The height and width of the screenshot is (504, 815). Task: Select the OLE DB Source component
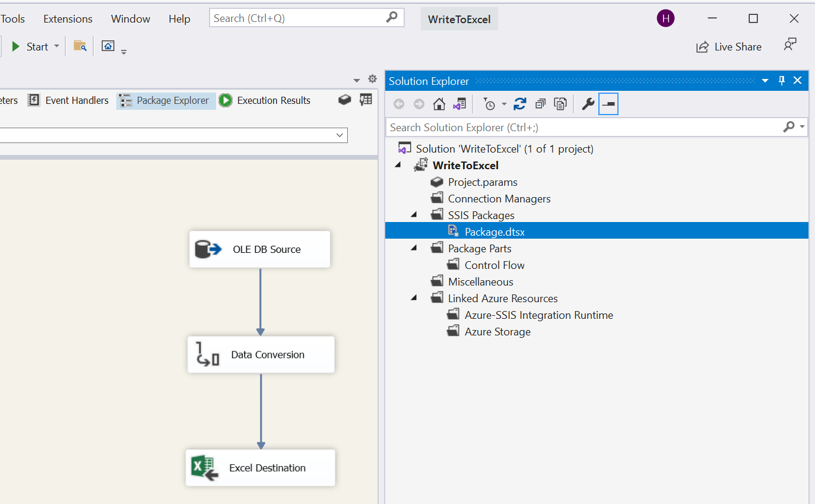[259, 249]
